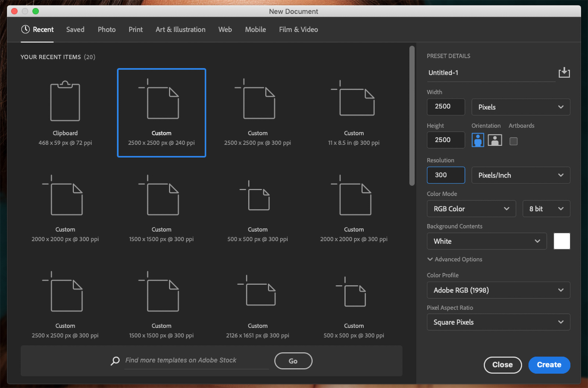588x388 pixels.
Task: Switch to the Photo tab
Action: [107, 29]
